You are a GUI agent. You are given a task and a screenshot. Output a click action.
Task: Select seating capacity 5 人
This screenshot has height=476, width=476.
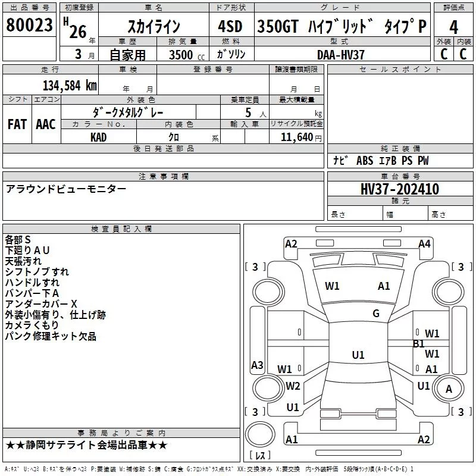click(256, 113)
